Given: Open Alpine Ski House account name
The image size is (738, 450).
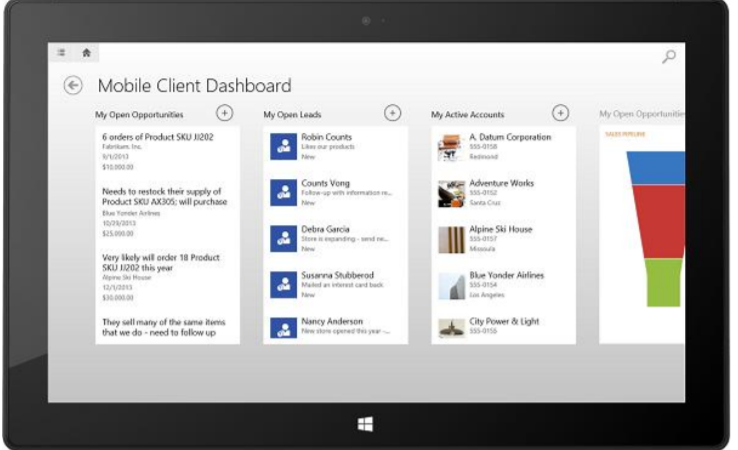Looking at the screenshot, I should (500, 229).
